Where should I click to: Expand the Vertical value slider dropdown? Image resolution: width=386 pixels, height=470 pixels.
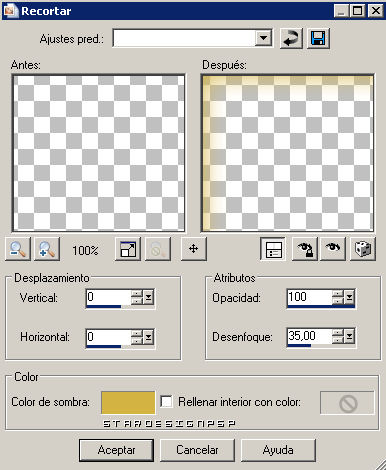point(148,297)
